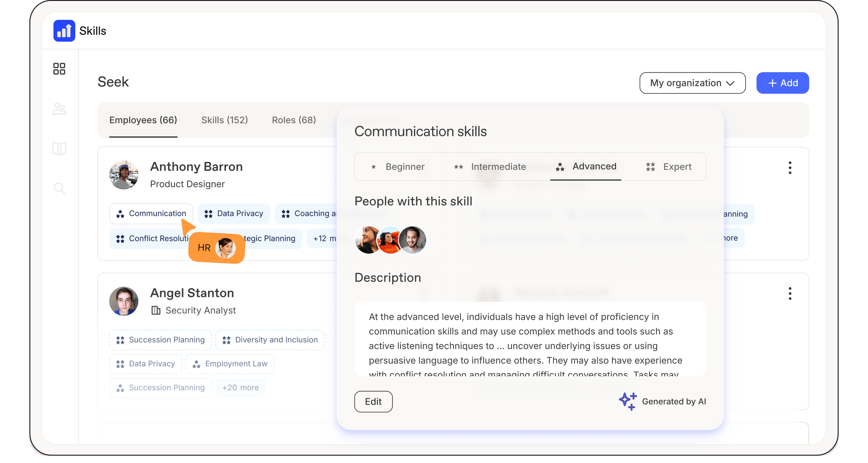Switch to the Skills (152) tab

(x=224, y=120)
